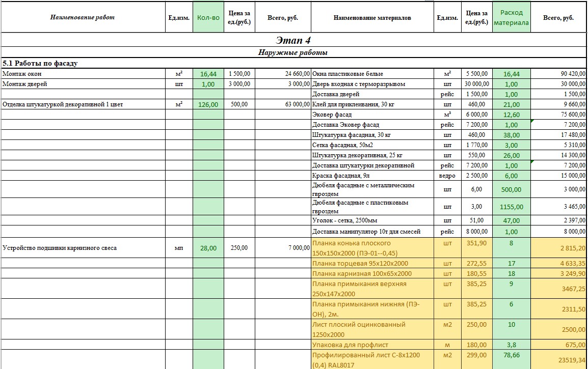Screen dimensions: 588x369
Task: Select 'Устройство подшивки карнизного свеса' cell
Action: click(83, 248)
